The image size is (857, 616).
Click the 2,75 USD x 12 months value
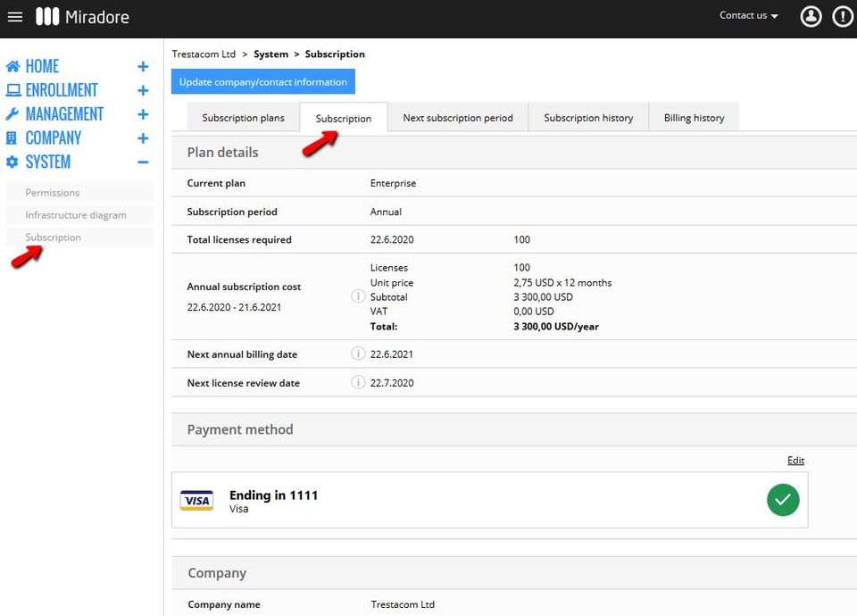click(x=562, y=283)
